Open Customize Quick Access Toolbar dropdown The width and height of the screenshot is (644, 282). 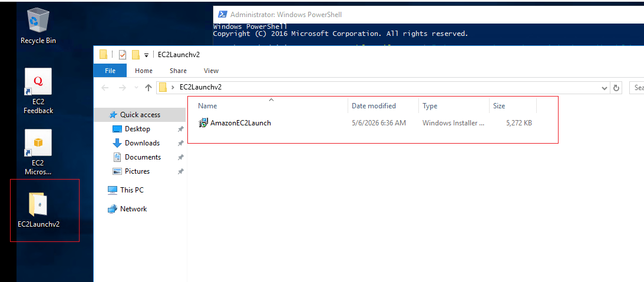pyautogui.click(x=146, y=55)
